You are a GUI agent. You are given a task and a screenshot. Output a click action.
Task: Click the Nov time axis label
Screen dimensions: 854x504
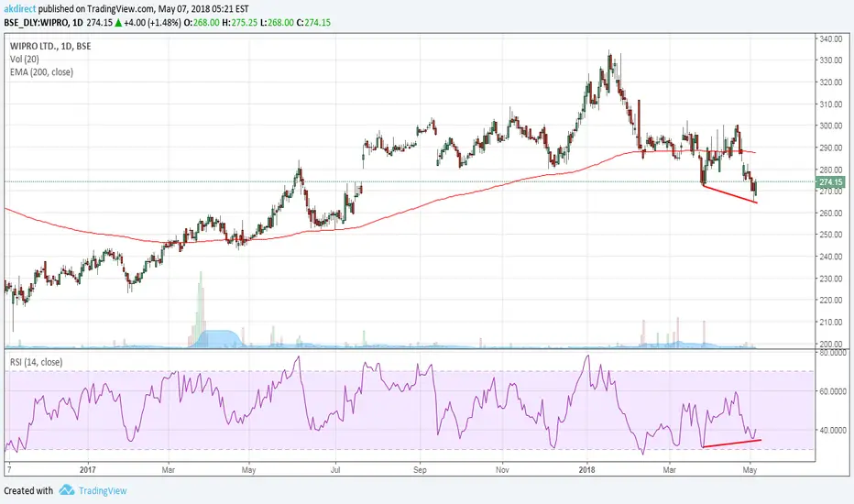pyautogui.click(x=503, y=470)
